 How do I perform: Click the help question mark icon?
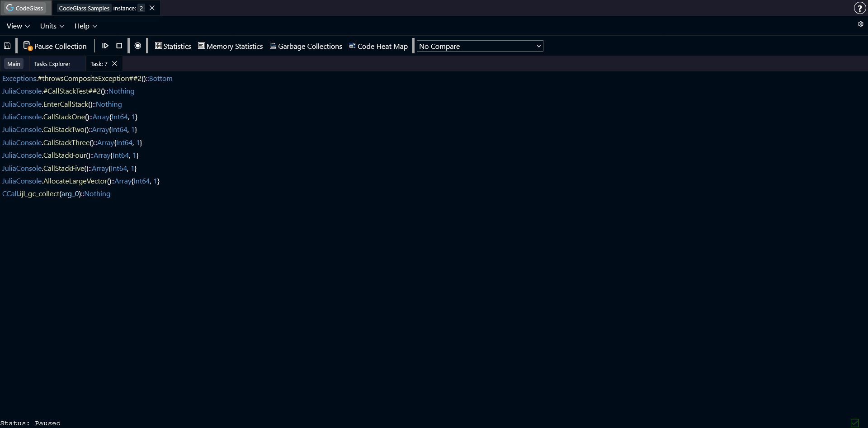click(859, 8)
